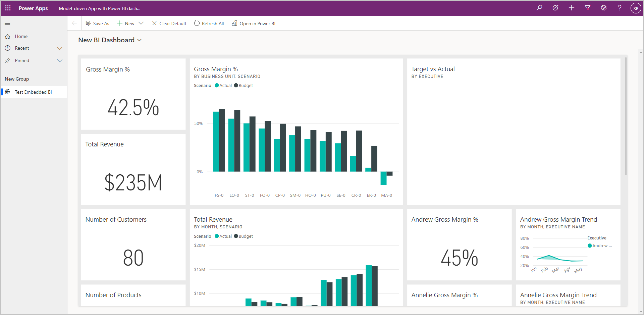This screenshot has width=644, height=315.
Task: Open the task flow target icon
Action: coord(555,8)
